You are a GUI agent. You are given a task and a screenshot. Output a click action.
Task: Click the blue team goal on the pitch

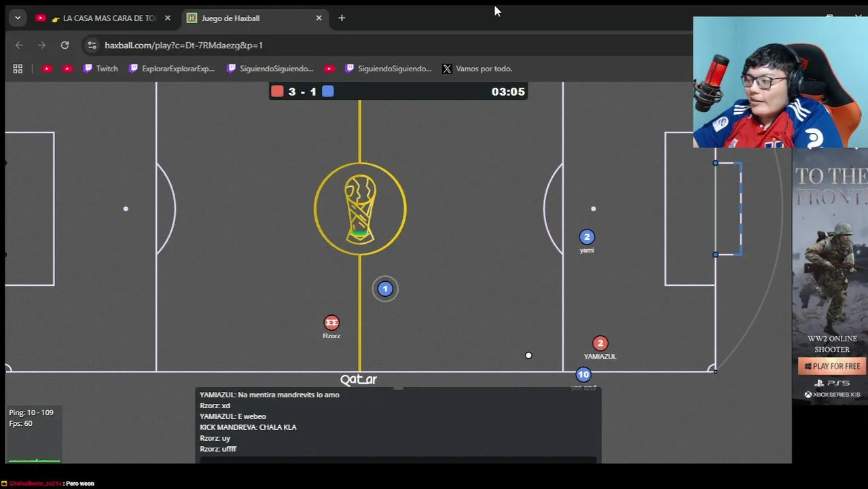(728, 209)
